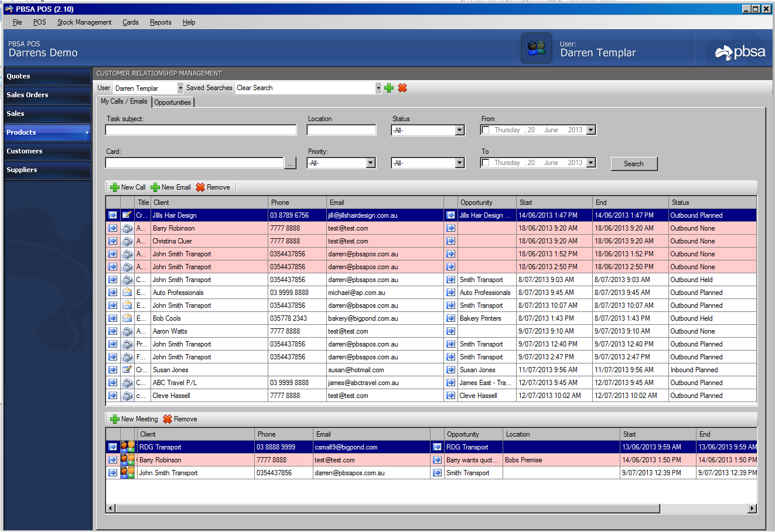The height and width of the screenshot is (532, 775).
Task: Click phone icon in Christina Cluer row
Action: 127,241
